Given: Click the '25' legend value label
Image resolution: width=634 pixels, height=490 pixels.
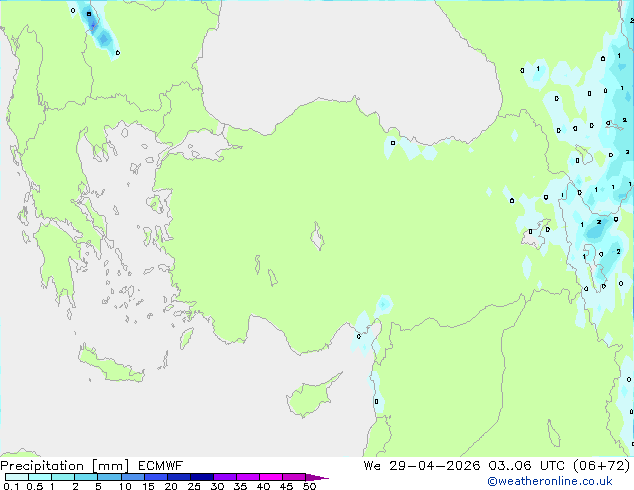Looking at the screenshot, I should pyautogui.click(x=194, y=486).
